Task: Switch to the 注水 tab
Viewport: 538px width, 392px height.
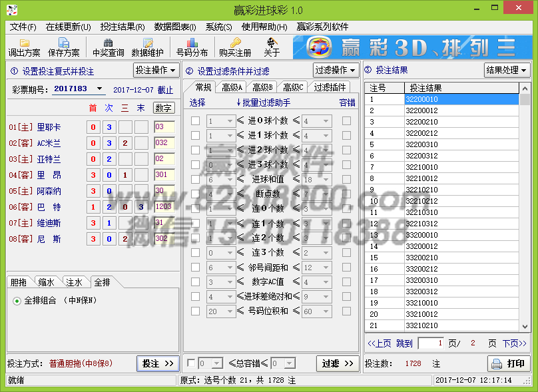Action: pos(74,282)
